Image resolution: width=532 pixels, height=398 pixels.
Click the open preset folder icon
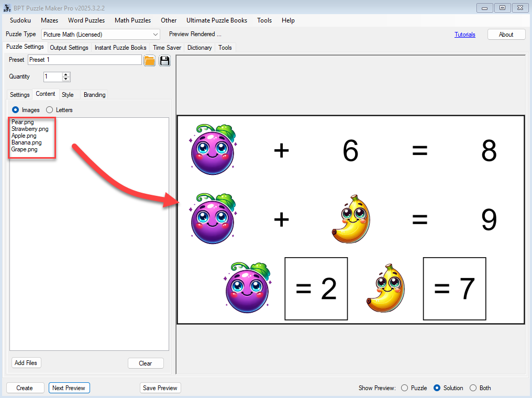(150, 60)
